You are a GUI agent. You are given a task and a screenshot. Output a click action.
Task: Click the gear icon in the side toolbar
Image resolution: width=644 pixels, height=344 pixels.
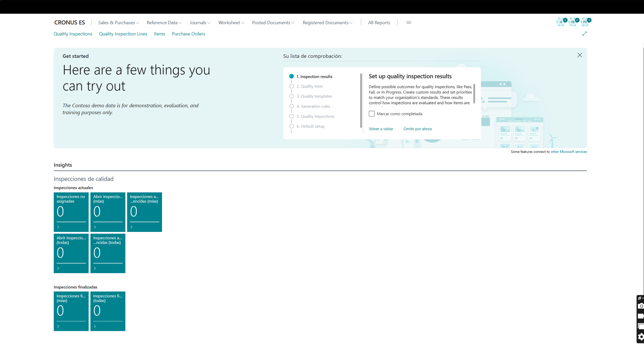pos(641,337)
